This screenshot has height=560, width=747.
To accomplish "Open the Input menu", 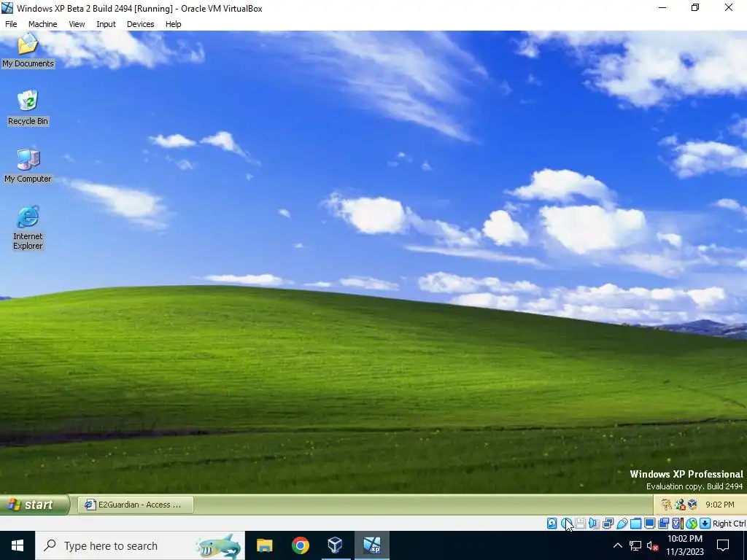I will (106, 24).
